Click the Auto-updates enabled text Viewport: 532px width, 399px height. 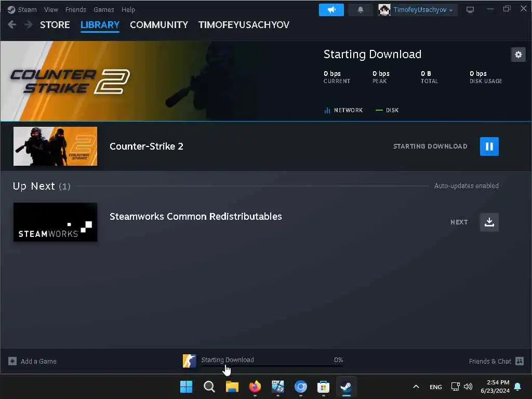[466, 186]
